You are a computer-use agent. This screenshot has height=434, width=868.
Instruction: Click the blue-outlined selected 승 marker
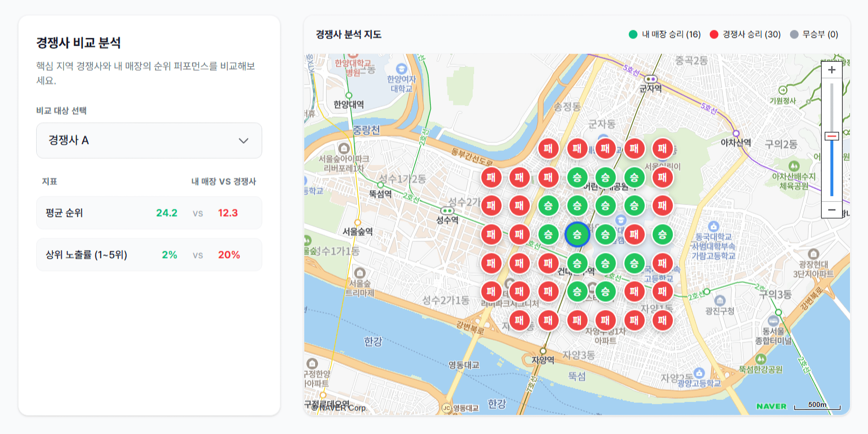[577, 235]
